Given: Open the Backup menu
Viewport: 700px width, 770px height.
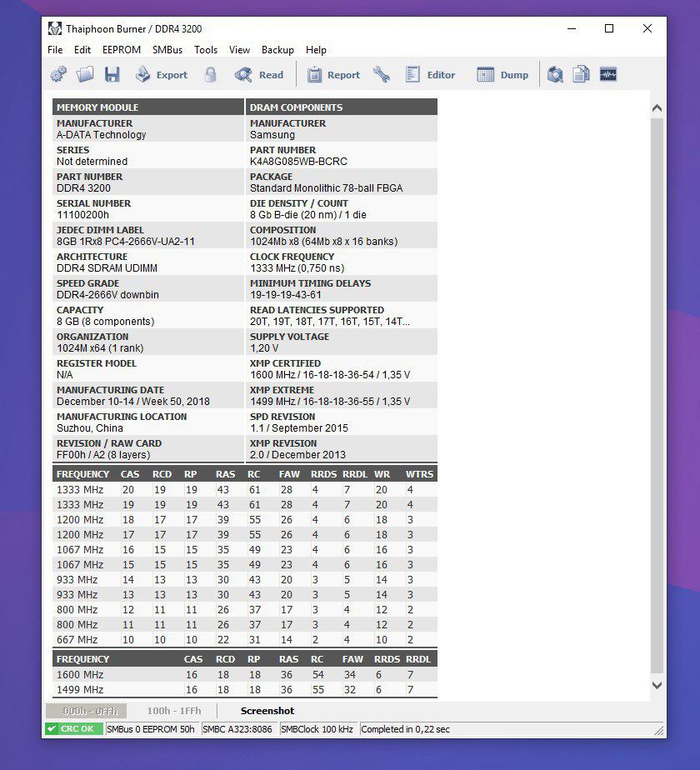Looking at the screenshot, I should pyautogui.click(x=277, y=50).
